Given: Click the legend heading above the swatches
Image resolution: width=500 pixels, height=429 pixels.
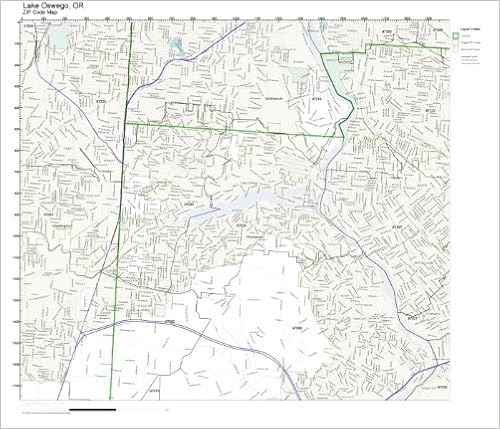Looking at the screenshot, I should [470, 29].
